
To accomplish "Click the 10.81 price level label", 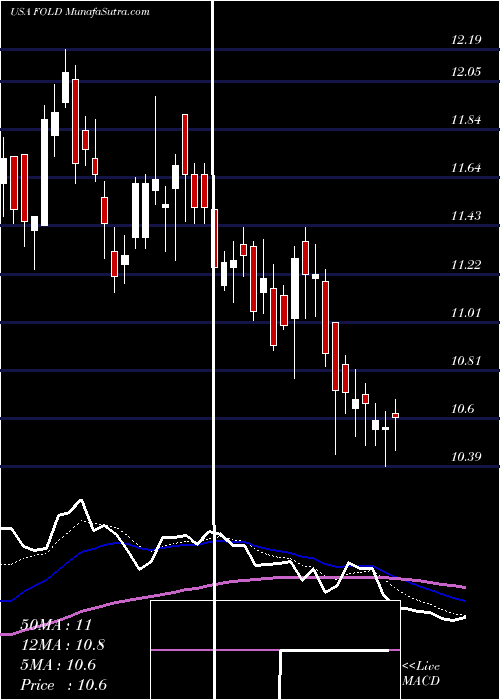I will point(466,360).
